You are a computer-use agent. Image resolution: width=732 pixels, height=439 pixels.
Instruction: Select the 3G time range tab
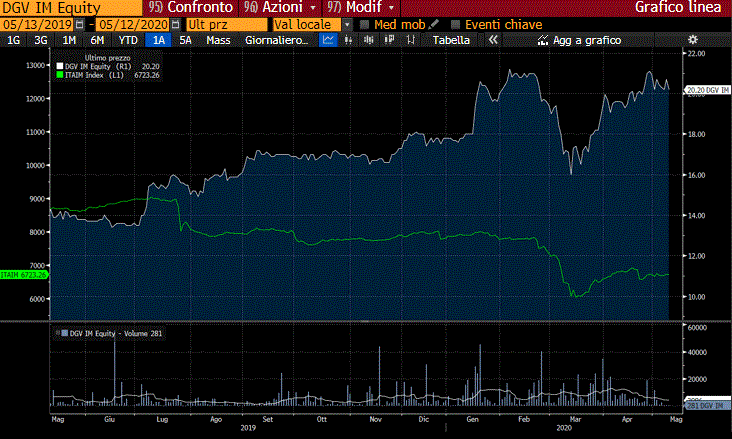pos(41,40)
